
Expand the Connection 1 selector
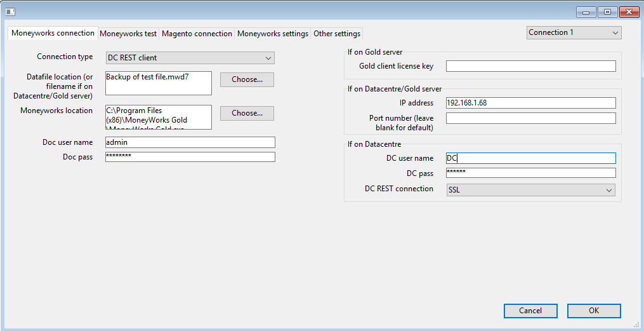coord(574,32)
